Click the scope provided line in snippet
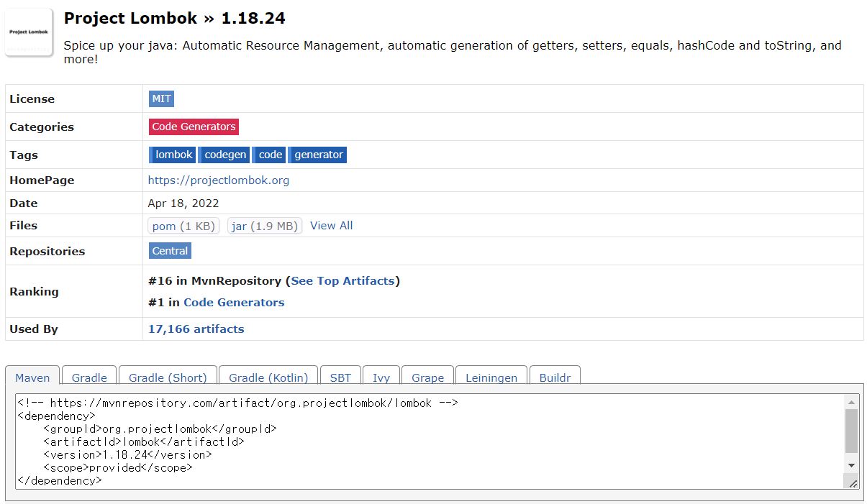This screenshot has height=504, width=867. coord(118,467)
